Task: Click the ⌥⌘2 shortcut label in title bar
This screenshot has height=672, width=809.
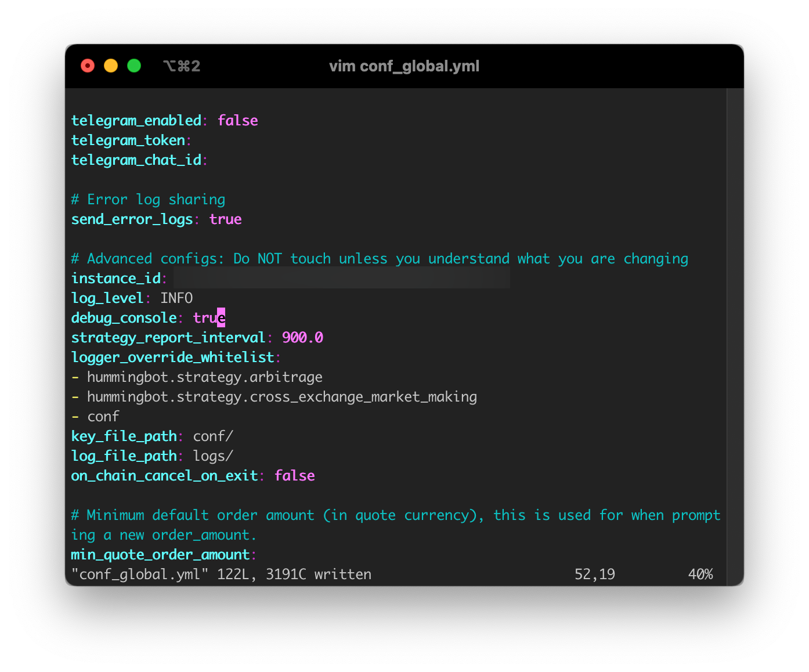Action: [x=182, y=66]
